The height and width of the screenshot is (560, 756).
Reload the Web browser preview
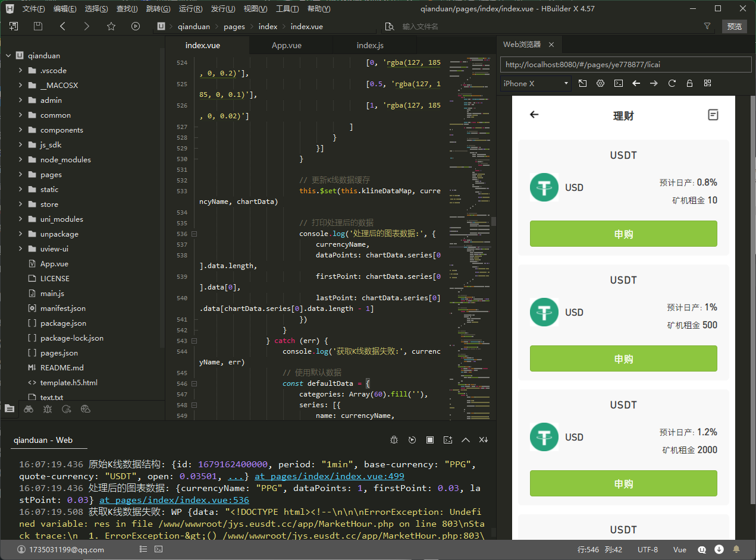coord(672,83)
